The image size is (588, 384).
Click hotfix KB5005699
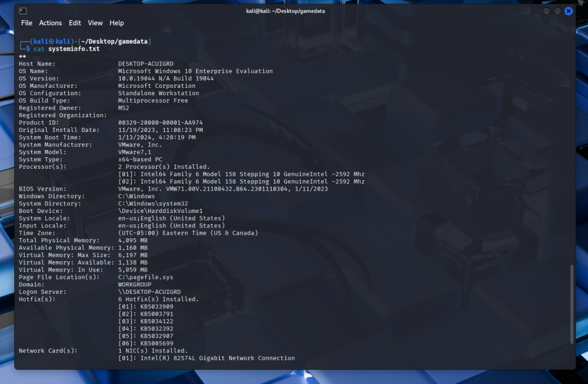click(x=157, y=343)
